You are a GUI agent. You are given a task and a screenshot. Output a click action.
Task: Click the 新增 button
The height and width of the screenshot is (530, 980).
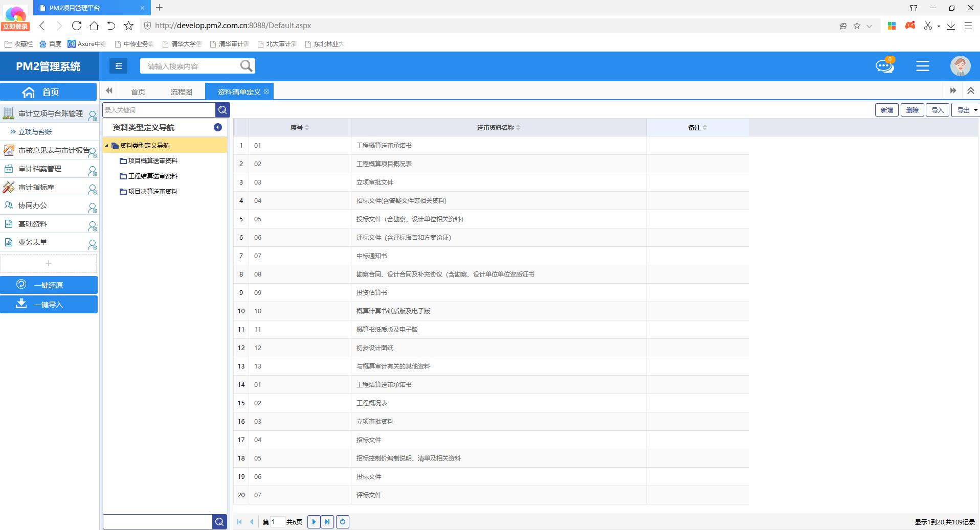click(886, 110)
